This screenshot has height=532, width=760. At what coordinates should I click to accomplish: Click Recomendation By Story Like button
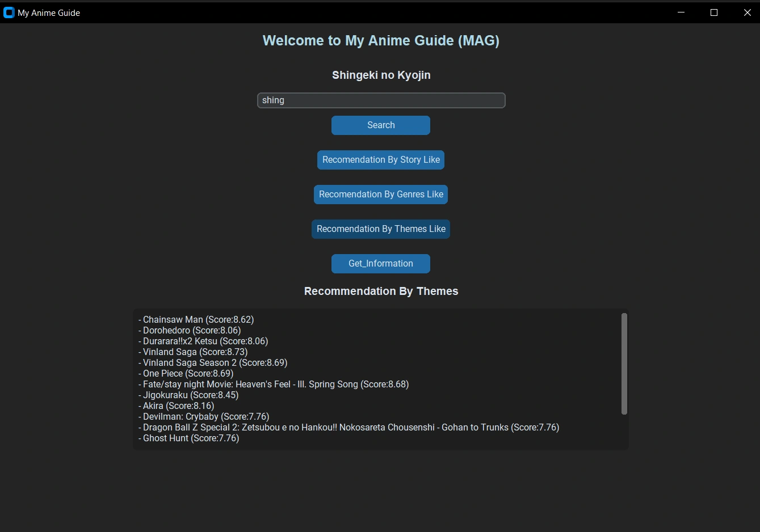pyautogui.click(x=381, y=160)
